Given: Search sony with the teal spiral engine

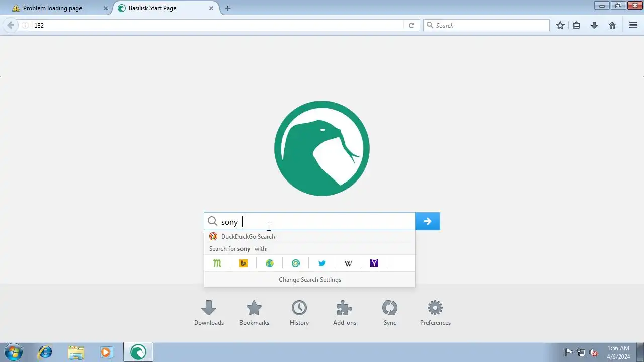Looking at the screenshot, I should pyautogui.click(x=296, y=263).
